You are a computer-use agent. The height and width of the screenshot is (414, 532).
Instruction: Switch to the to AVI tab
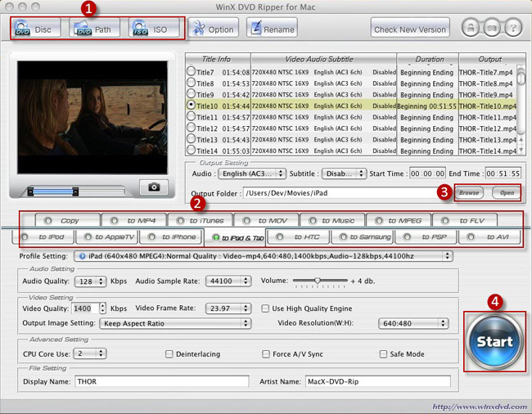[x=489, y=236]
